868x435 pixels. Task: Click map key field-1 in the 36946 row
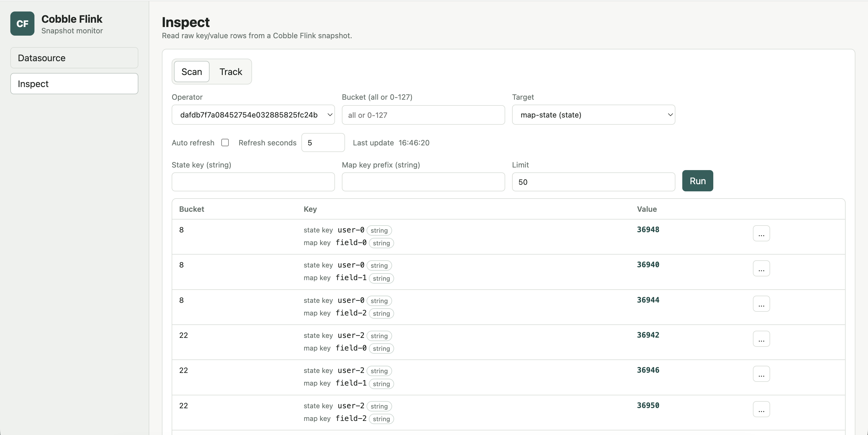(351, 383)
